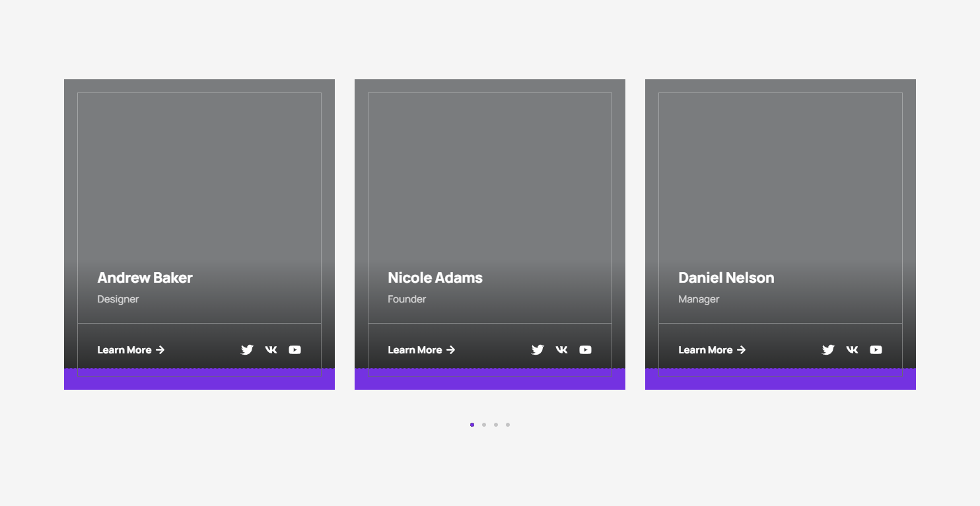Viewport: 980px width, 506px height.
Task: Switch to the second carousel slide dot
Action: coord(484,425)
